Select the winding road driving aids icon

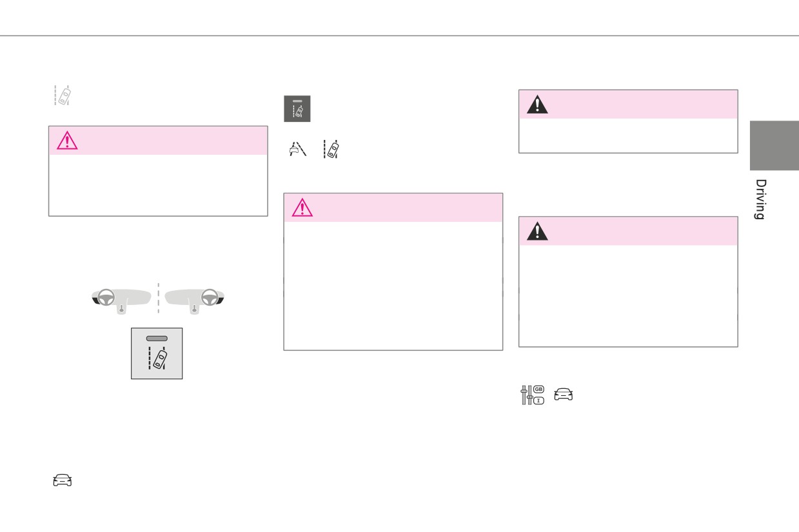coord(297,150)
